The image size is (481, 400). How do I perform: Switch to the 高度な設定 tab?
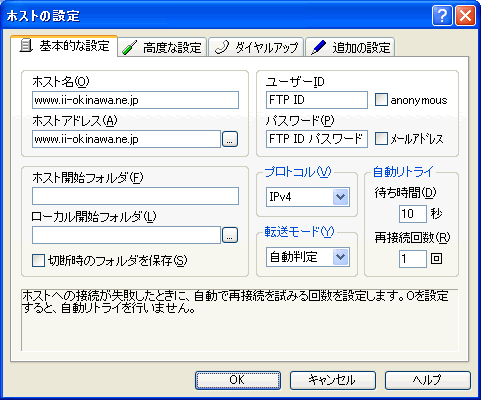pyautogui.click(x=162, y=47)
